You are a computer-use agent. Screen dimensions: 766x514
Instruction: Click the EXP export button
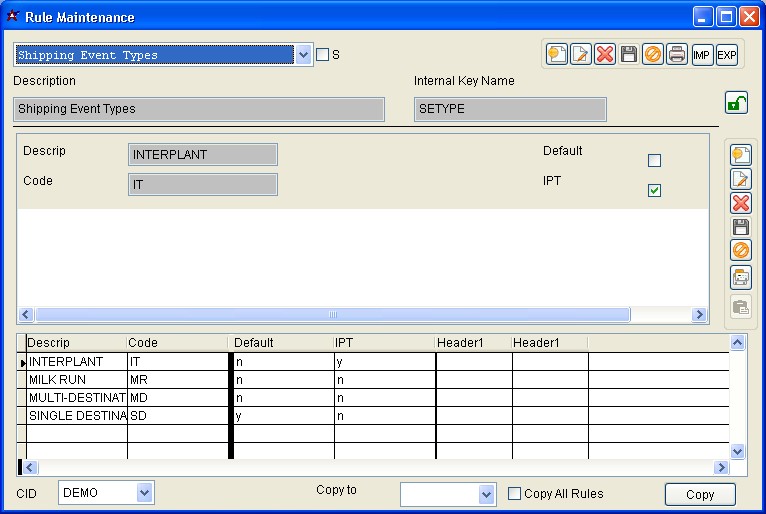727,55
